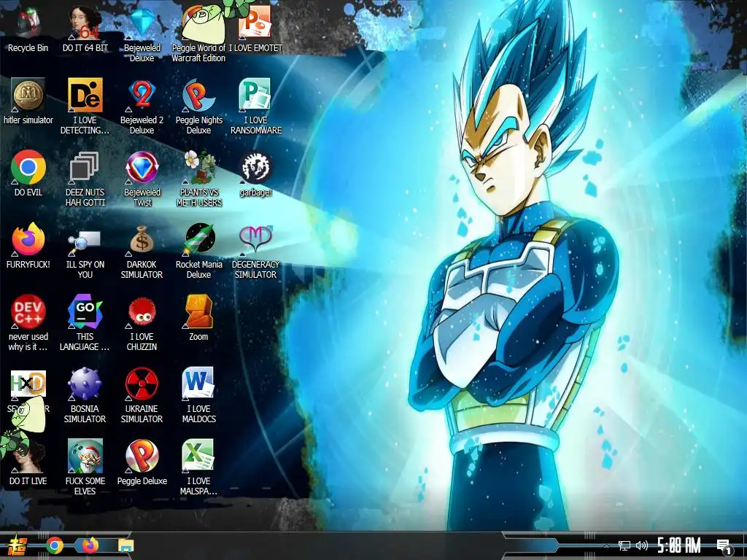Launch Peggle Deluxe
The width and height of the screenshot is (747, 560).
142,456
